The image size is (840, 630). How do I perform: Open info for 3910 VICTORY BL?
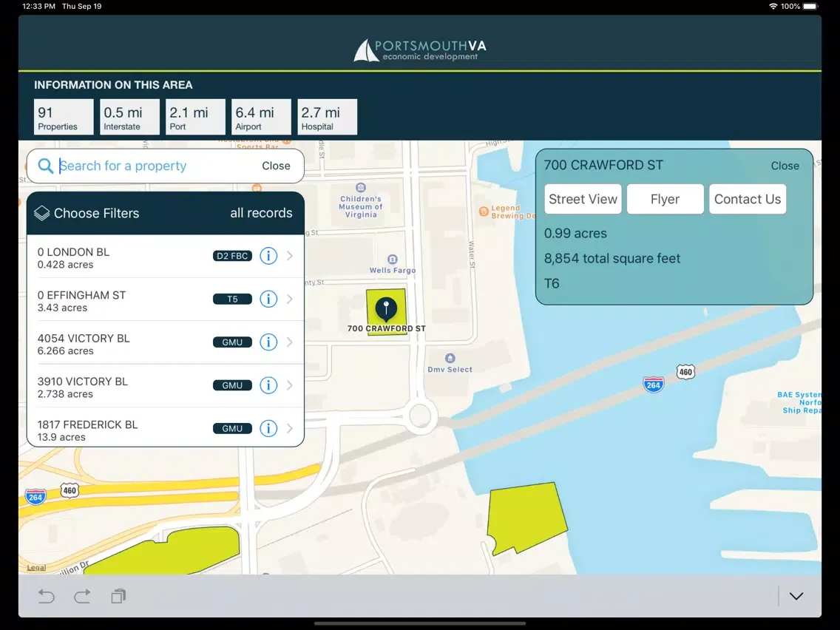268,385
